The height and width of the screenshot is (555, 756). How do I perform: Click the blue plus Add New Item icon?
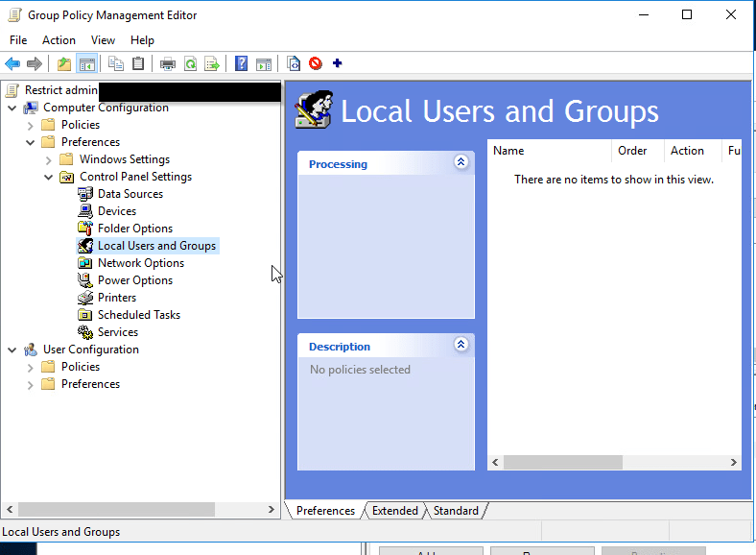coord(338,63)
